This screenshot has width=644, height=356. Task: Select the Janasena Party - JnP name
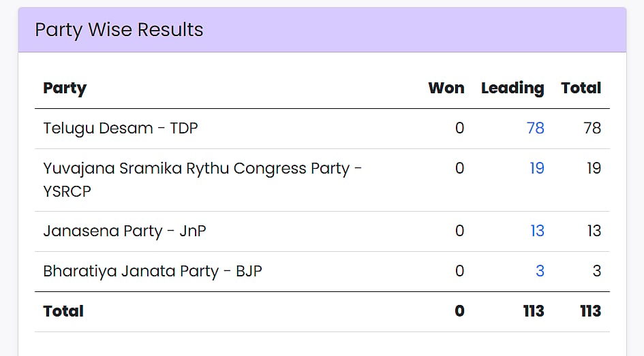[125, 231]
